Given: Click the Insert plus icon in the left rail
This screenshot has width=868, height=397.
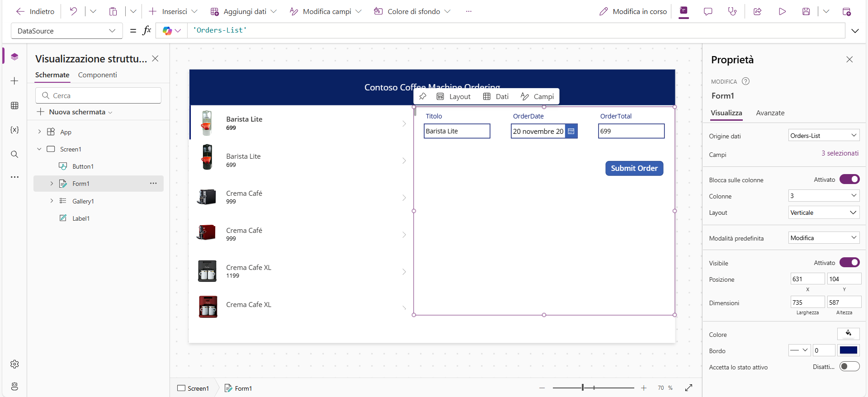Looking at the screenshot, I should pos(14,81).
